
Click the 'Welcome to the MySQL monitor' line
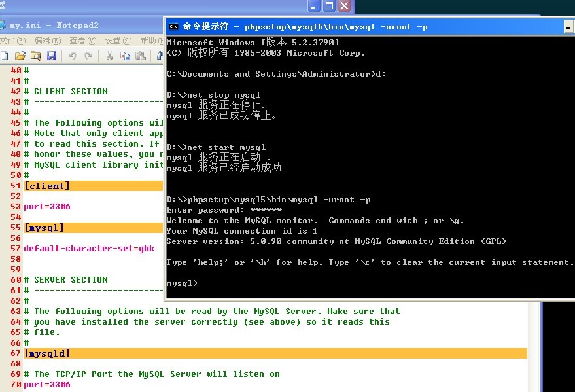point(315,221)
